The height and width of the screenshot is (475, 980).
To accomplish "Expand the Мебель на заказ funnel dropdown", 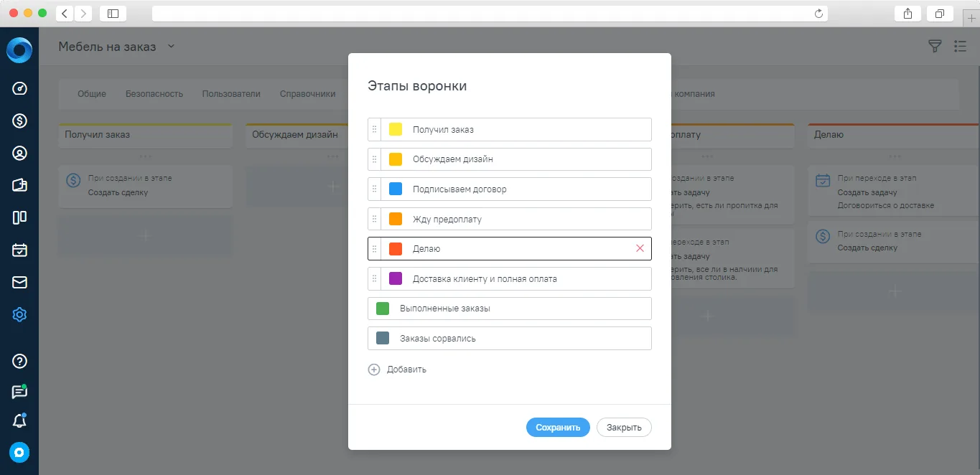I will coord(171,47).
